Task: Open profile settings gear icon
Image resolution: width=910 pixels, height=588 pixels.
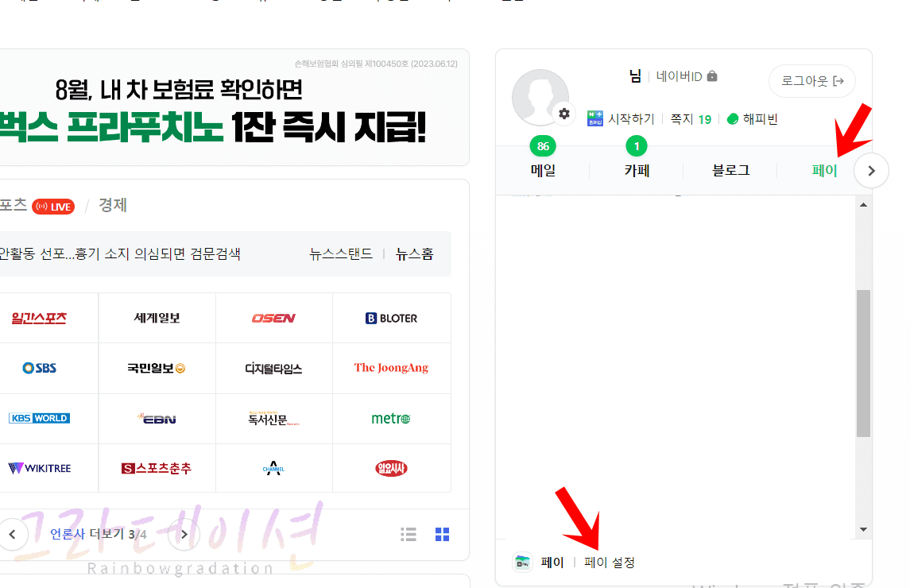Action: pos(563,114)
